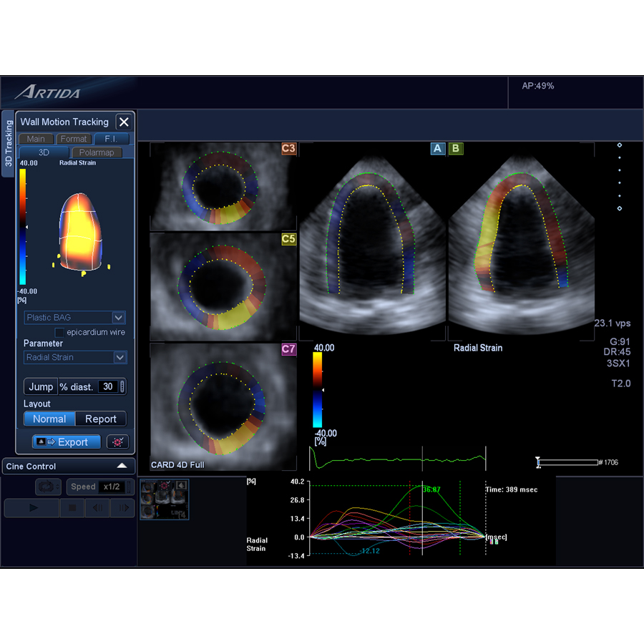This screenshot has width=644, height=644.
Task: Open the Radial Strain parameter dropdown
Action: [75, 357]
